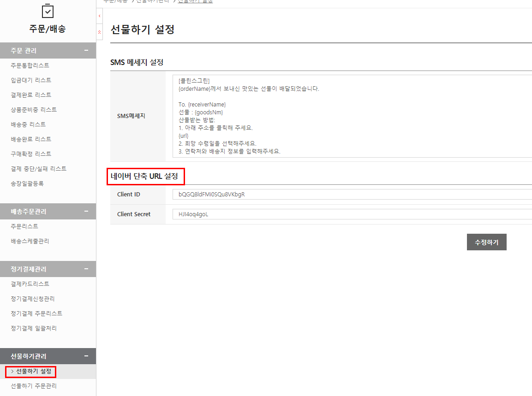
Task: Click the 주문/배송 clipboard icon
Action: tap(48, 11)
